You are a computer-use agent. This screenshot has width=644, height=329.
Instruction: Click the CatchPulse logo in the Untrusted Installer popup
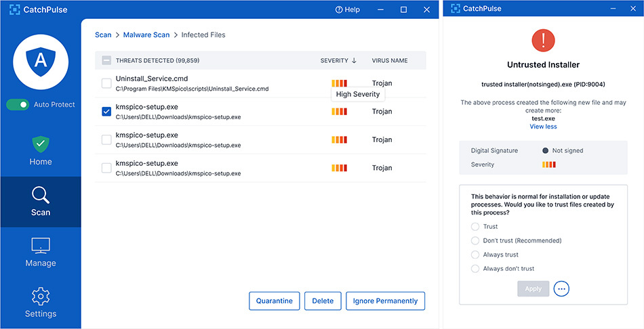pyautogui.click(x=455, y=8)
